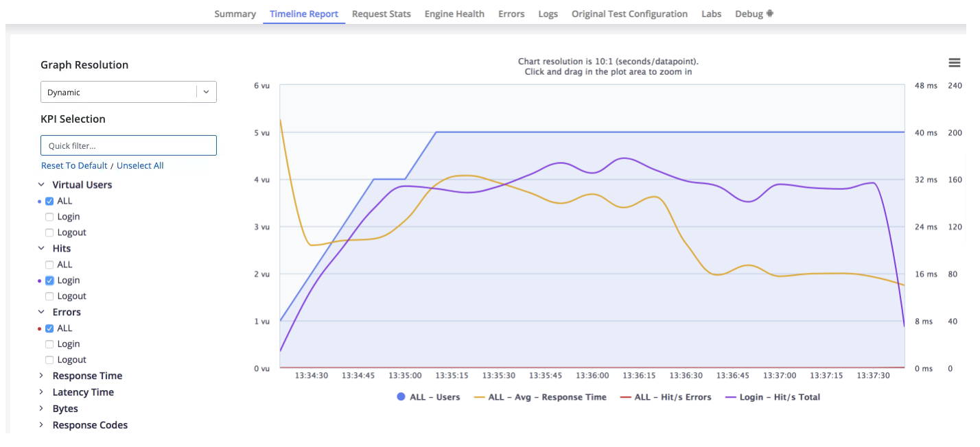Toggle ALL – Avg – Response Time legend

coord(540,397)
